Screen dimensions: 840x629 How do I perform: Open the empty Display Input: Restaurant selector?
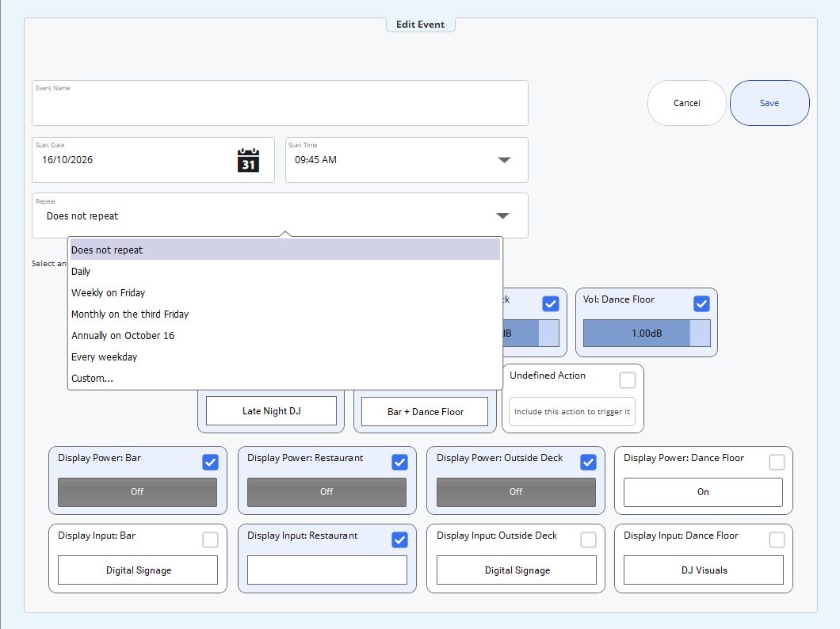[326, 570]
